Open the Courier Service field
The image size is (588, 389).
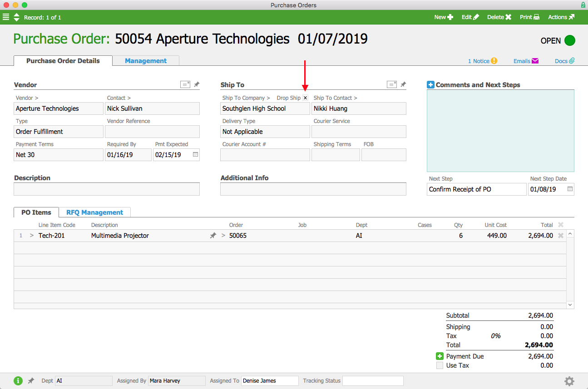[359, 132]
